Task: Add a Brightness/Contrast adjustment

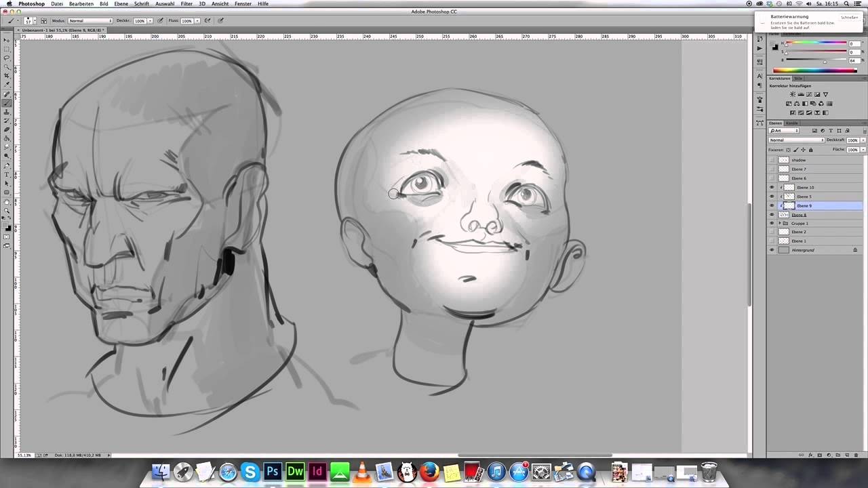Action: 793,94
